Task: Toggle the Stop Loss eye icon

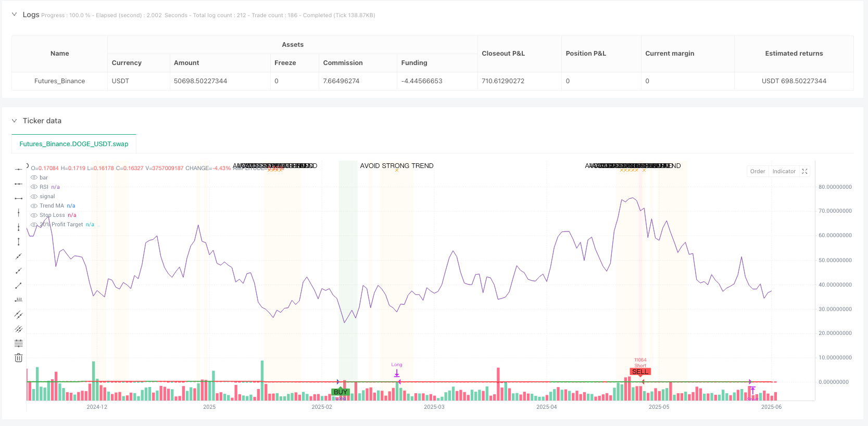Action: point(34,215)
